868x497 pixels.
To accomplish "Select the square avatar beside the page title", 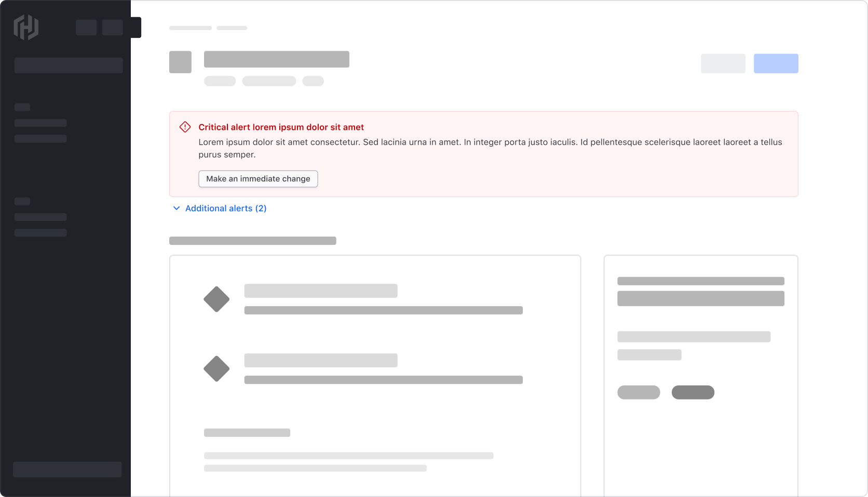I will (180, 62).
